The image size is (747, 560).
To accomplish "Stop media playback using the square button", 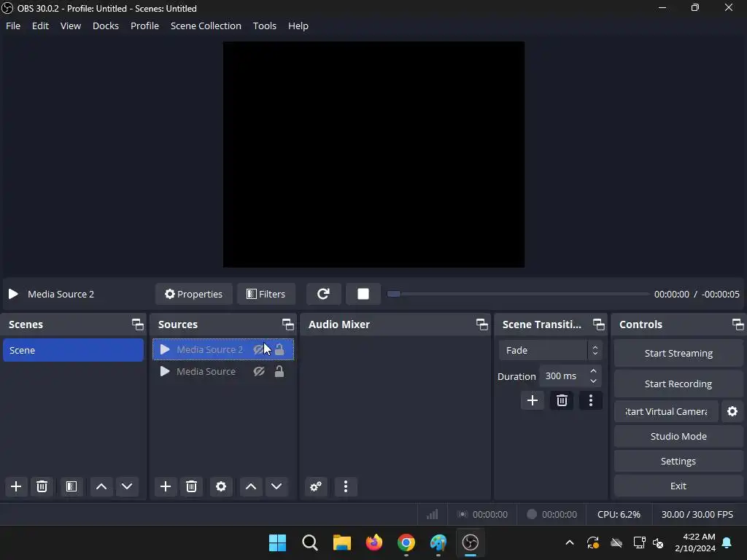I will (x=363, y=294).
